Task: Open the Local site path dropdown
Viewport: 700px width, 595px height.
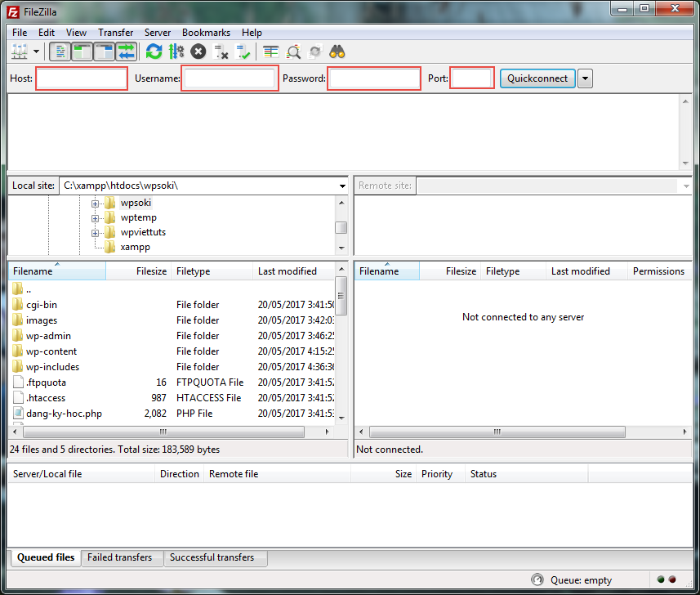Action: point(342,186)
